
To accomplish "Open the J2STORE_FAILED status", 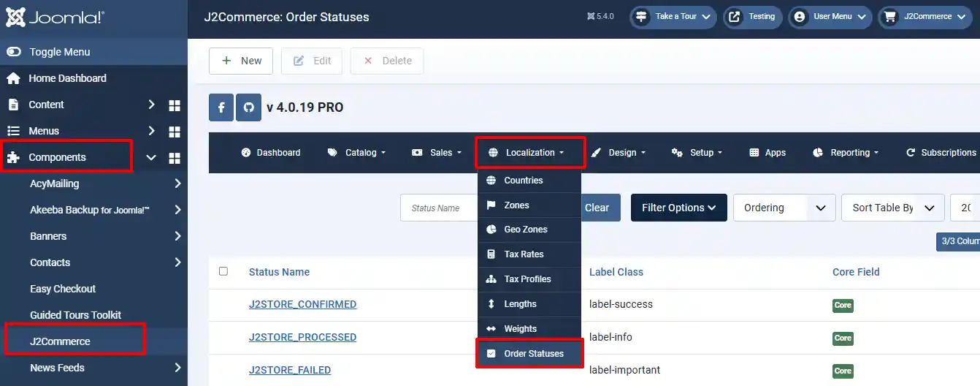I will click(290, 370).
